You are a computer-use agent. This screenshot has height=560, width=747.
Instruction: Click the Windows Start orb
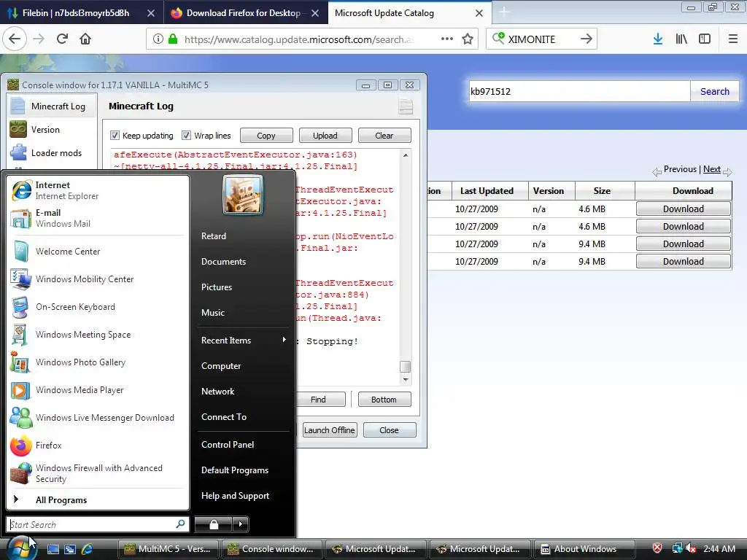click(20, 548)
